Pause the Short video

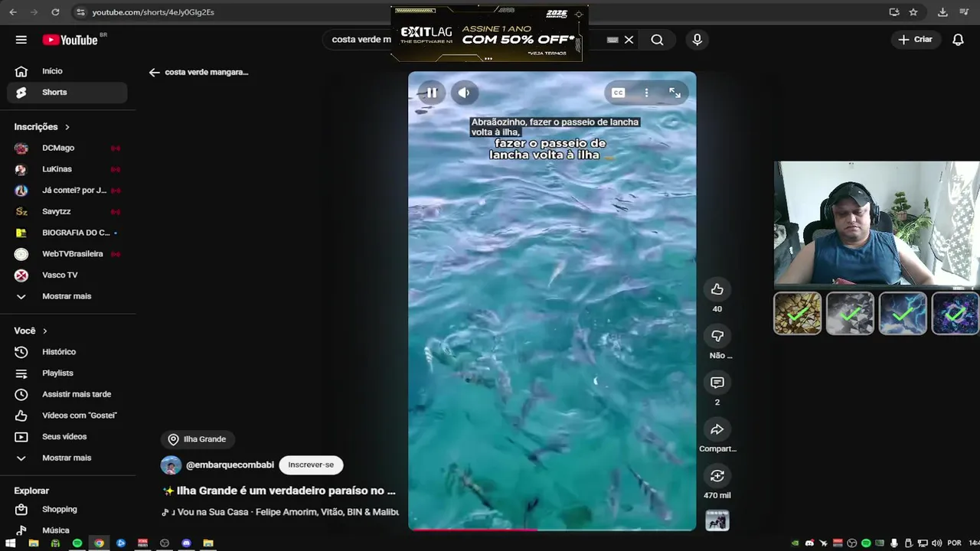pos(432,93)
